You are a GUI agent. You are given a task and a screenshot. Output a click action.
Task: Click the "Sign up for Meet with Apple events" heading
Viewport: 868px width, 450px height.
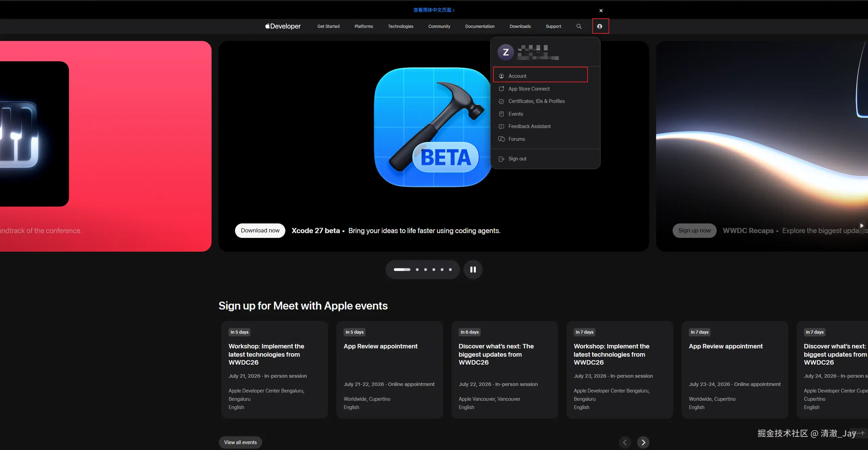coord(303,306)
